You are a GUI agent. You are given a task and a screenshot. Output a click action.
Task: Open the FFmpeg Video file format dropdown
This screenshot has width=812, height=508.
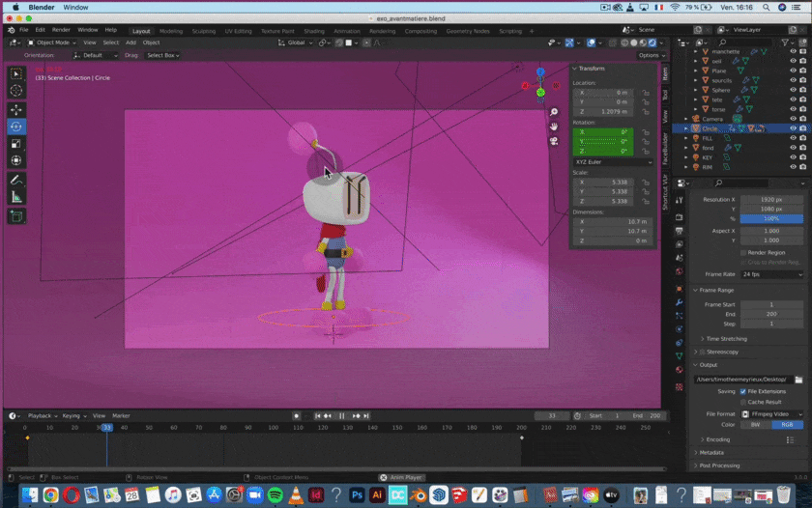pos(771,414)
